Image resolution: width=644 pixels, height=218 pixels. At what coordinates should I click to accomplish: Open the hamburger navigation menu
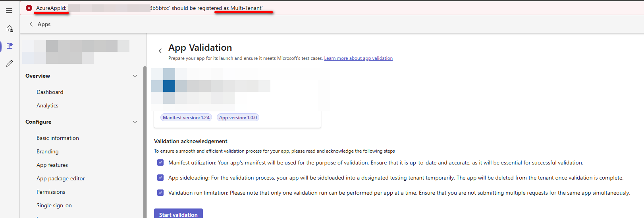pos(9,11)
